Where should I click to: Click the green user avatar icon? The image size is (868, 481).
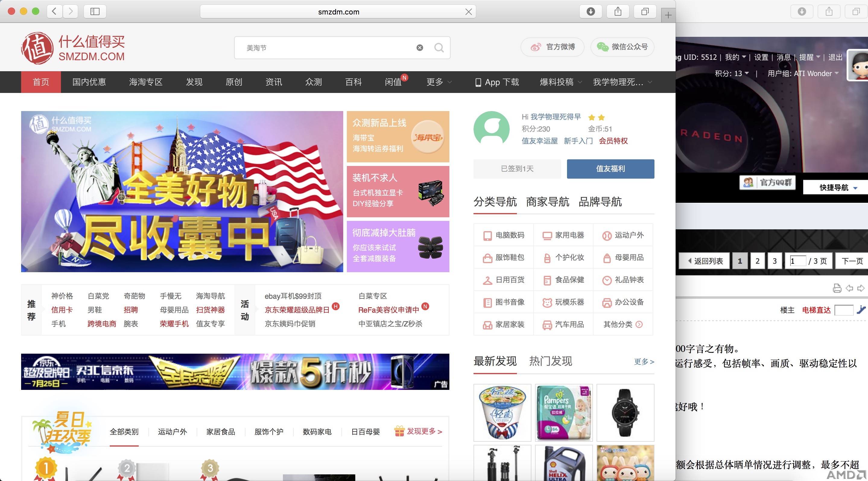point(491,129)
